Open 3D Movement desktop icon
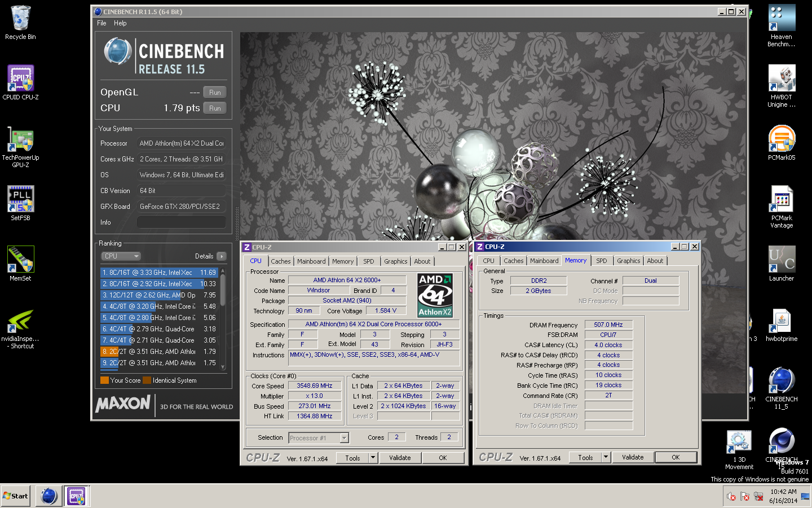812x508 pixels. point(739,450)
